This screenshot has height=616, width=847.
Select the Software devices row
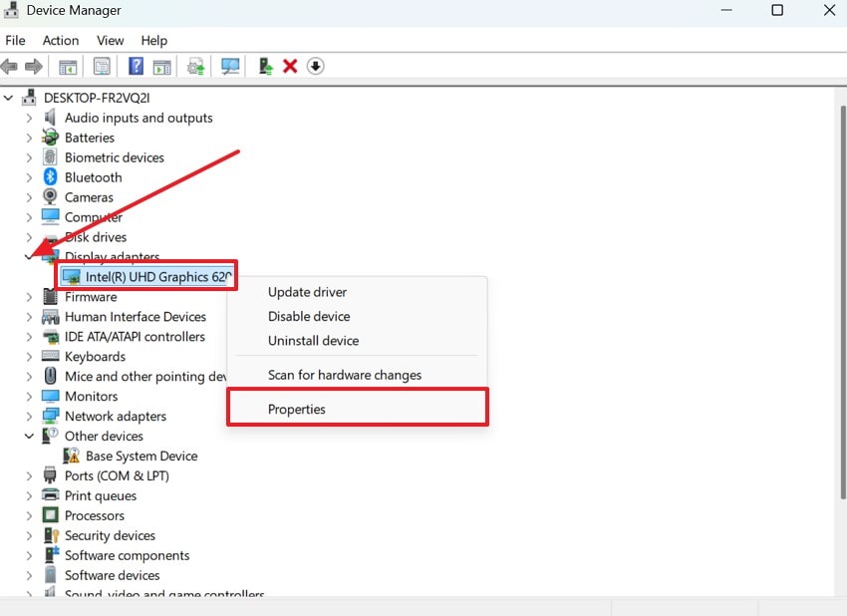tap(112, 575)
